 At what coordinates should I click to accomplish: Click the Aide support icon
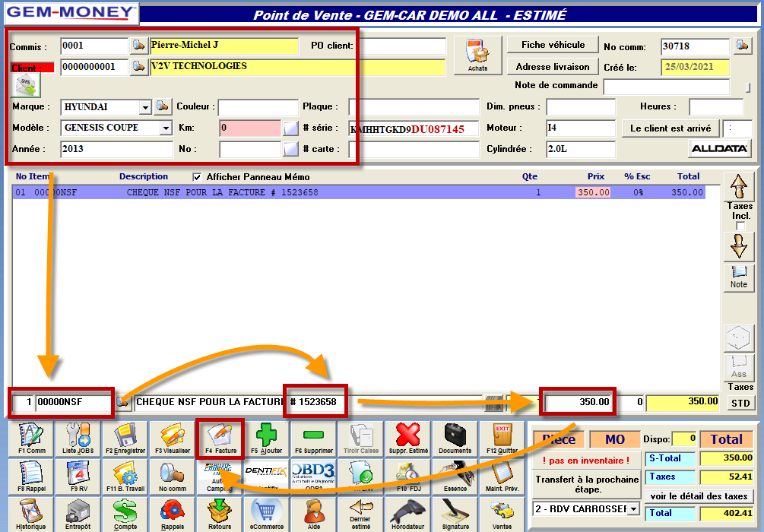click(x=314, y=514)
